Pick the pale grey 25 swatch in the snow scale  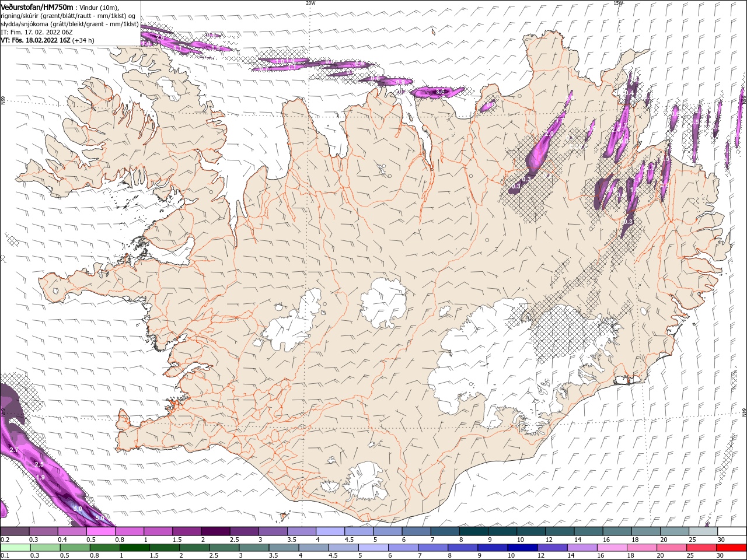coord(703,531)
